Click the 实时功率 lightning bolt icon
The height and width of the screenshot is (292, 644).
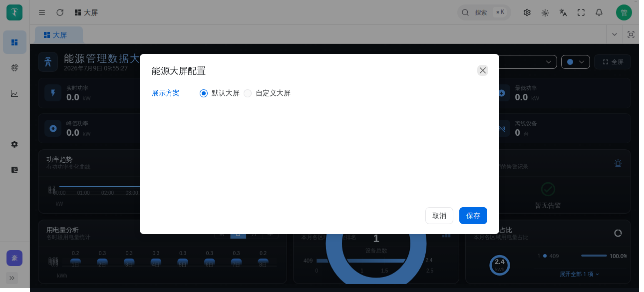point(53,93)
